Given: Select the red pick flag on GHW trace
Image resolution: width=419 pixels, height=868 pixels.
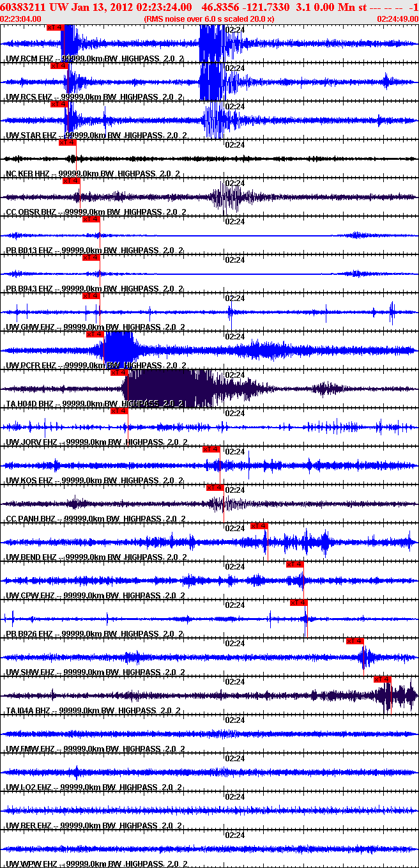Looking at the screenshot, I should tap(91, 296).
